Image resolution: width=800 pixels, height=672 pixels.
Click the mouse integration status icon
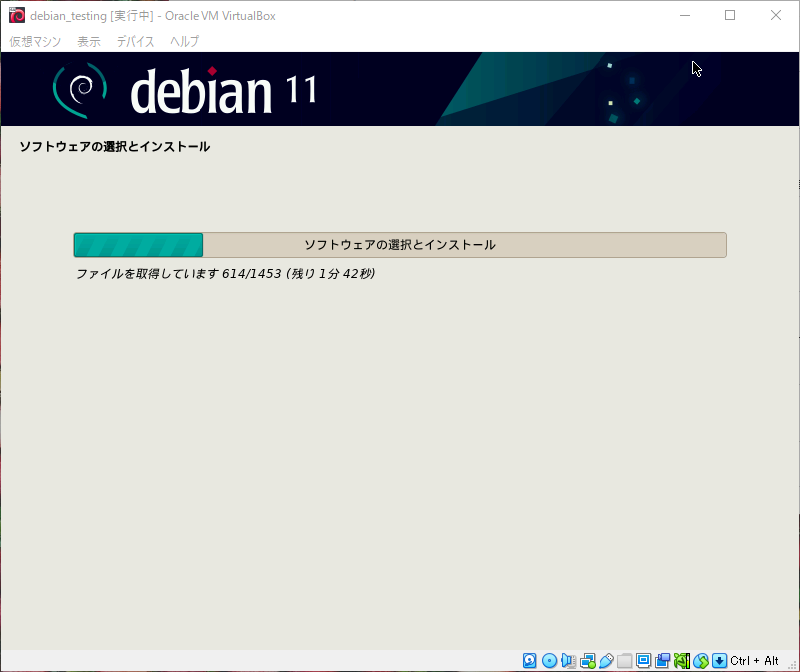pos(701,661)
